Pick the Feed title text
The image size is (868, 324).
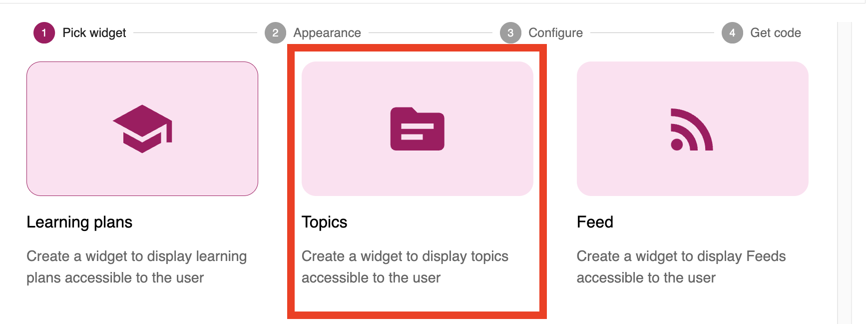[x=595, y=222]
